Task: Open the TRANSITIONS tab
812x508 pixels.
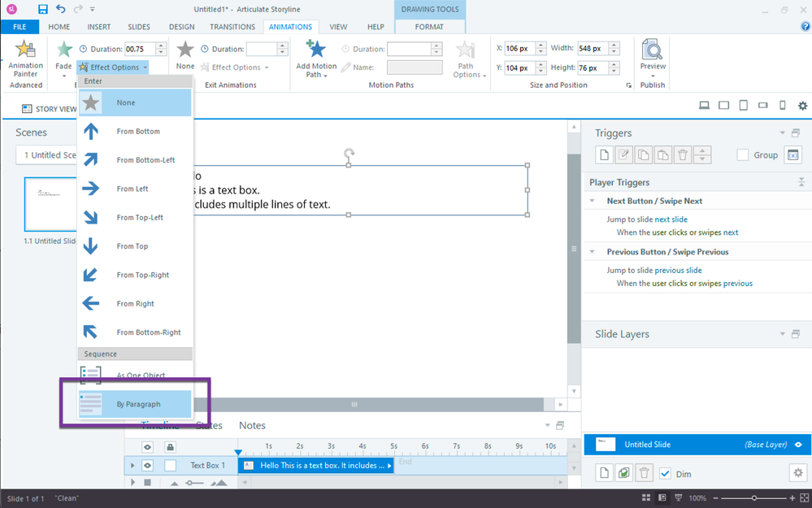Action: tap(232, 27)
